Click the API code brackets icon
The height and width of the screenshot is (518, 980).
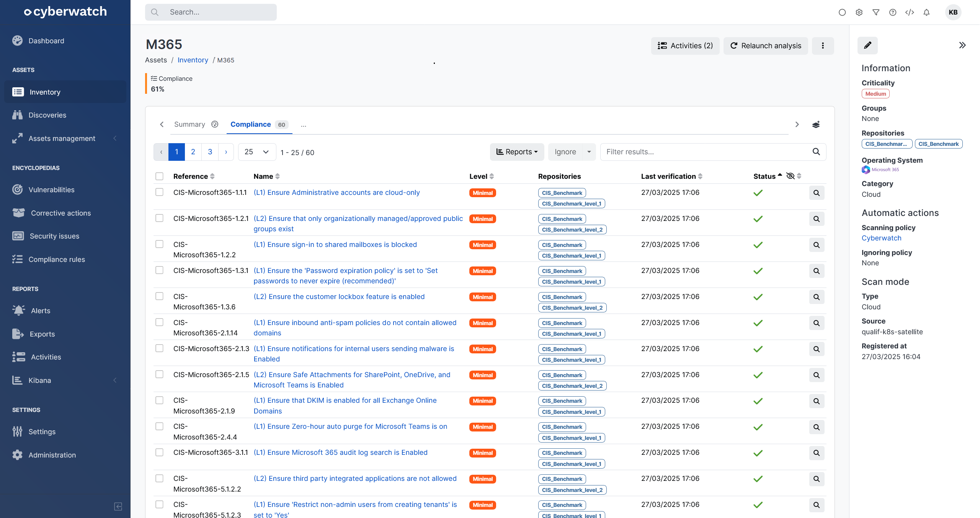pyautogui.click(x=910, y=12)
